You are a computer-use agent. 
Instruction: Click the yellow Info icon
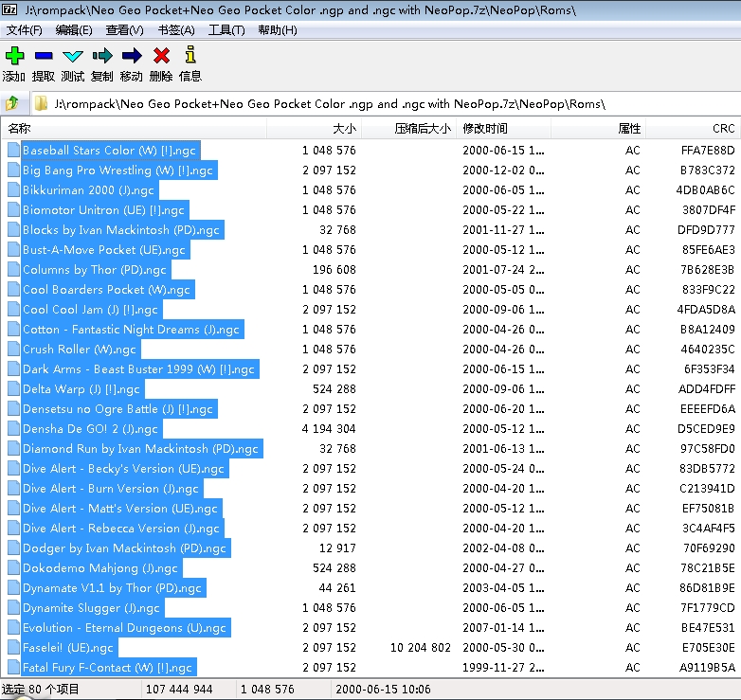pyautogui.click(x=190, y=56)
